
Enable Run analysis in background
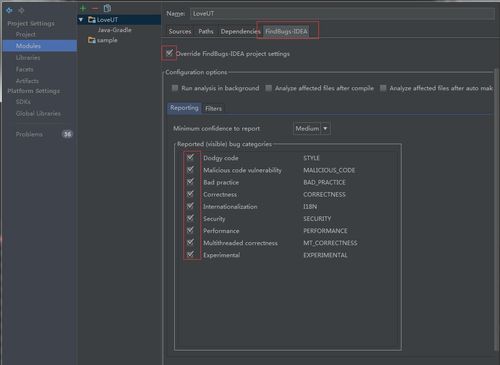175,88
